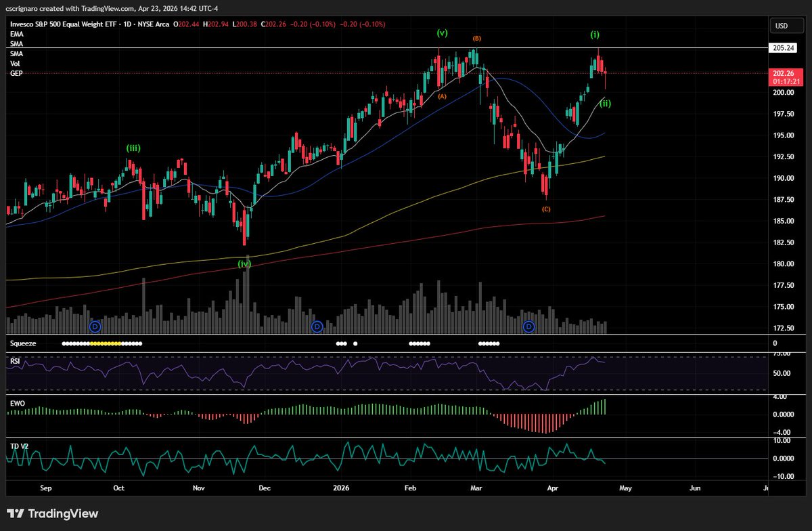This screenshot has width=812, height=531.
Task: Select the green (iii) wave label
Action: [x=133, y=147]
